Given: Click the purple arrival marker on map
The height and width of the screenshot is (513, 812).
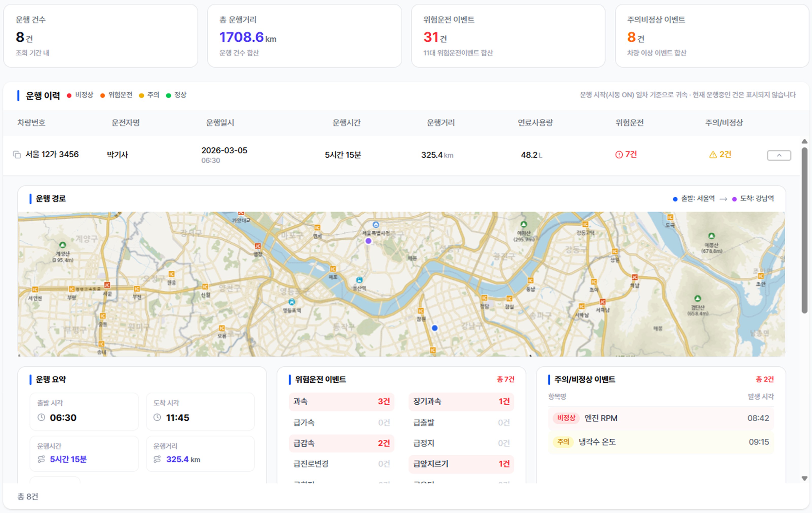Looking at the screenshot, I should tap(368, 241).
